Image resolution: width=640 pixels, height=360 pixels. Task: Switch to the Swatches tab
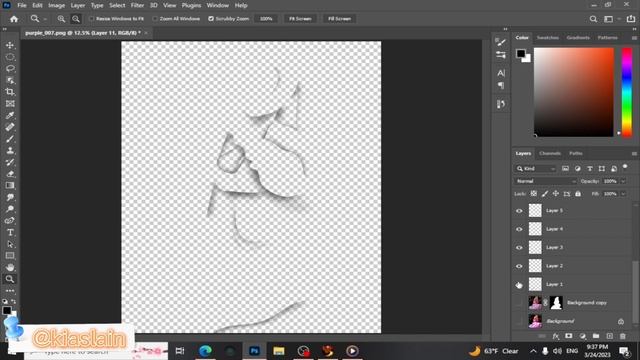[x=547, y=38]
